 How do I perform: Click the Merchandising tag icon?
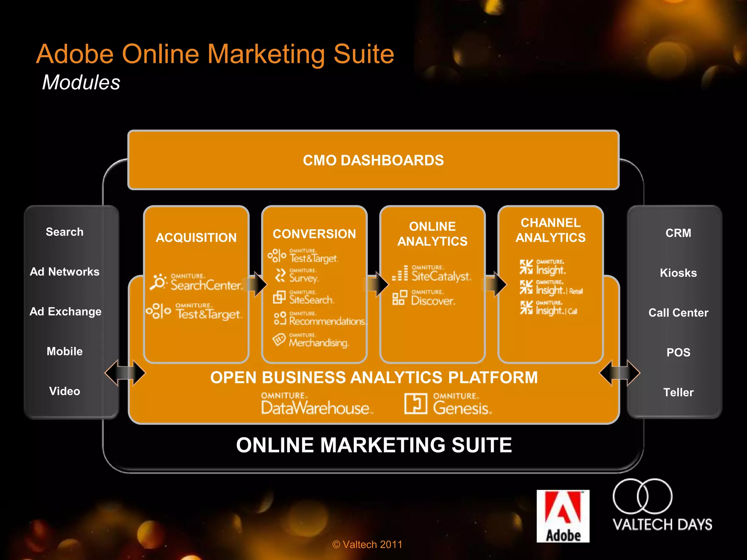(x=279, y=340)
